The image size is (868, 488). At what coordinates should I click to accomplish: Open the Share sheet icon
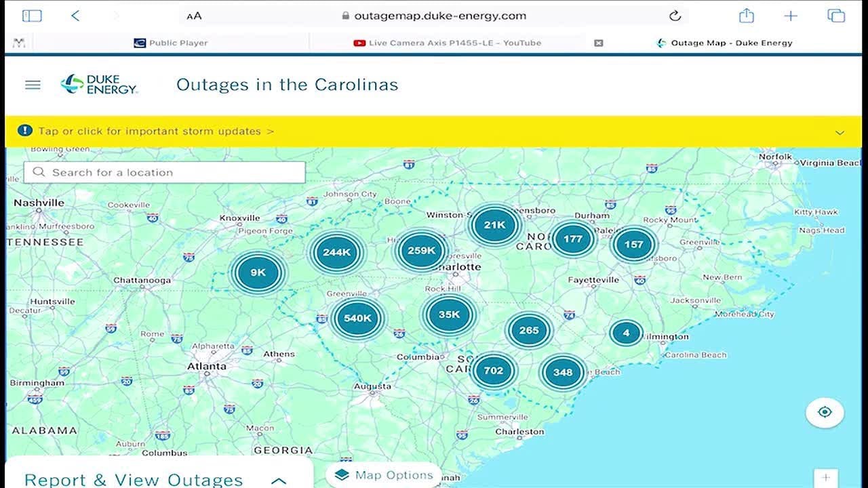[x=747, y=15]
